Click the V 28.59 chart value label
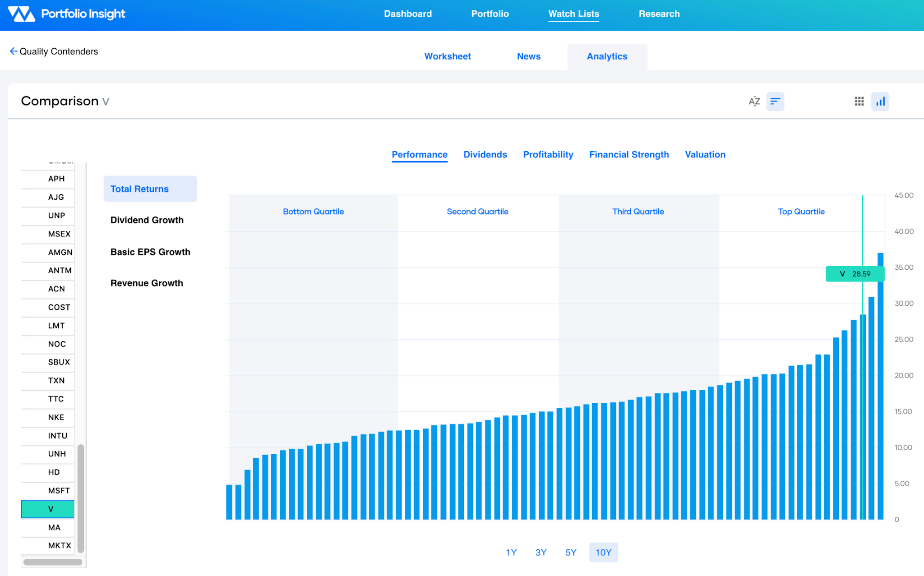Image resolution: width=924 pixels, height=576 pixels. tap(855, 274)
